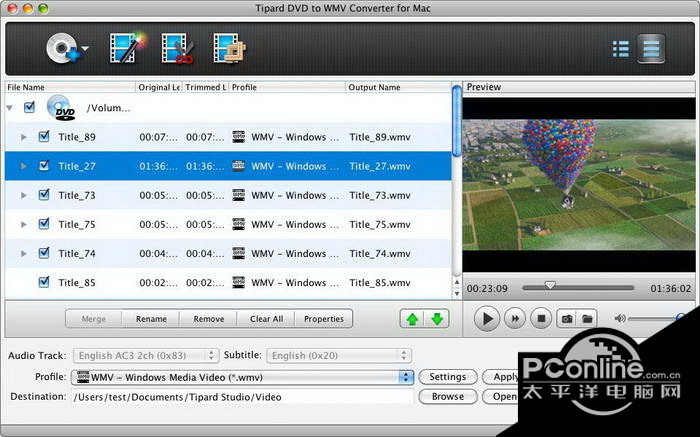Expand the Title_75 tree row
Screen dimensions: 700x437
24,225
